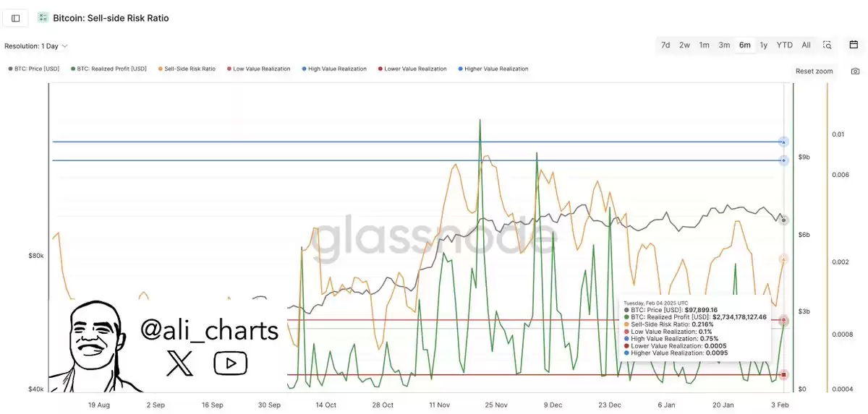This screenshot has height=414, width=868.
Task: Hide the Sell-Side Risk Ratio series
Action: (186, 69)
